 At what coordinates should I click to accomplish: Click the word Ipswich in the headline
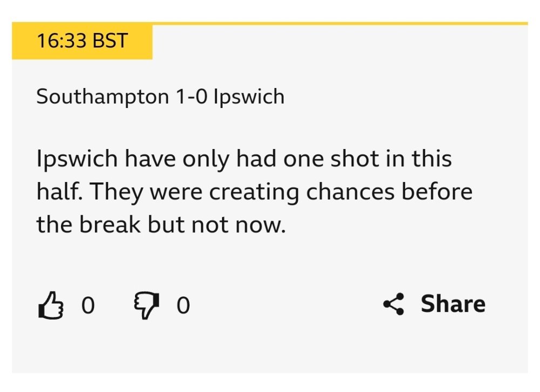[249, 97]
